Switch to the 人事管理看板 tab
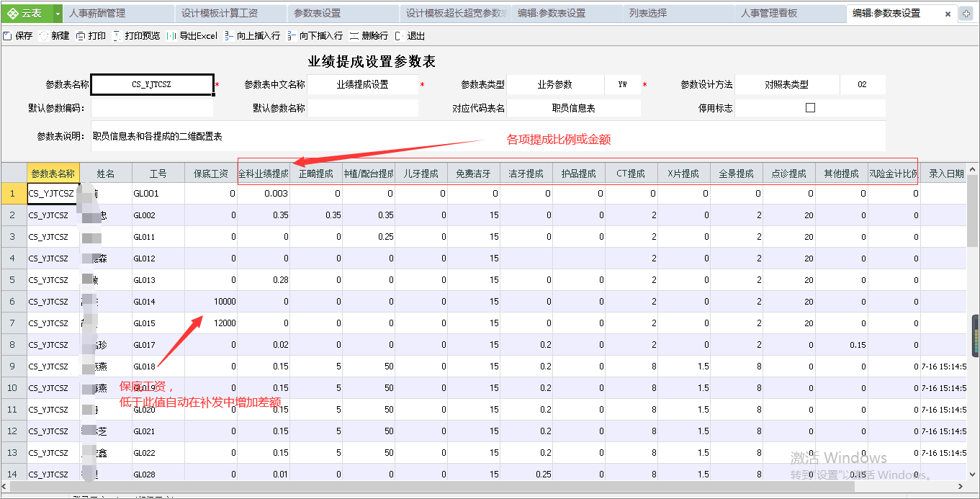The height and width of the screenshot is (499, 980). pos(791,13)
